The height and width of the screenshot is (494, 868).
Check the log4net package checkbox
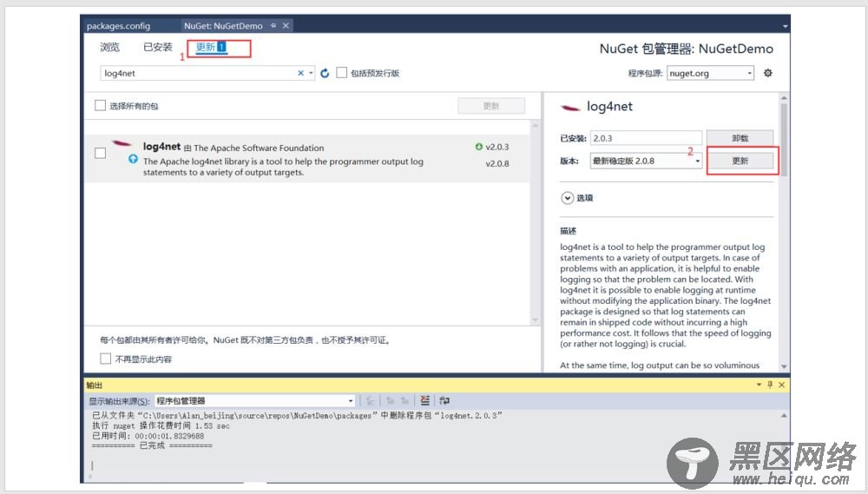click(100, 153)
